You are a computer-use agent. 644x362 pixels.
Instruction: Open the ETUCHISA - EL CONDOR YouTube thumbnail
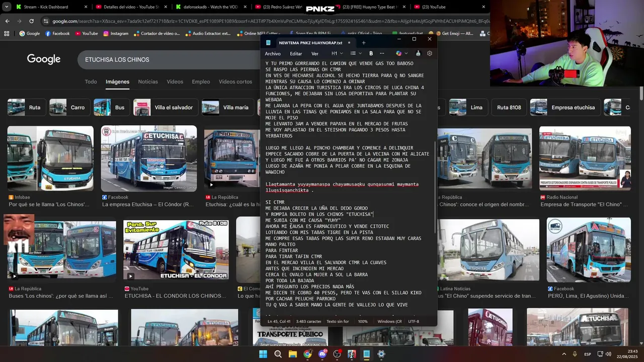tap(176, 250)
